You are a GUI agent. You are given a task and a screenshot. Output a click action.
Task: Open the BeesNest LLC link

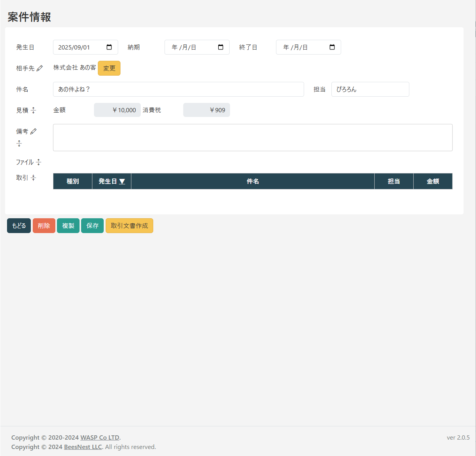tap(83, 447)
